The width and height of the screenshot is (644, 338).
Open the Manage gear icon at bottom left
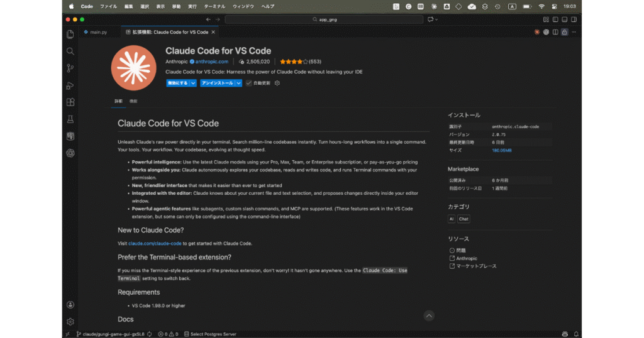(x=70, y=321)
